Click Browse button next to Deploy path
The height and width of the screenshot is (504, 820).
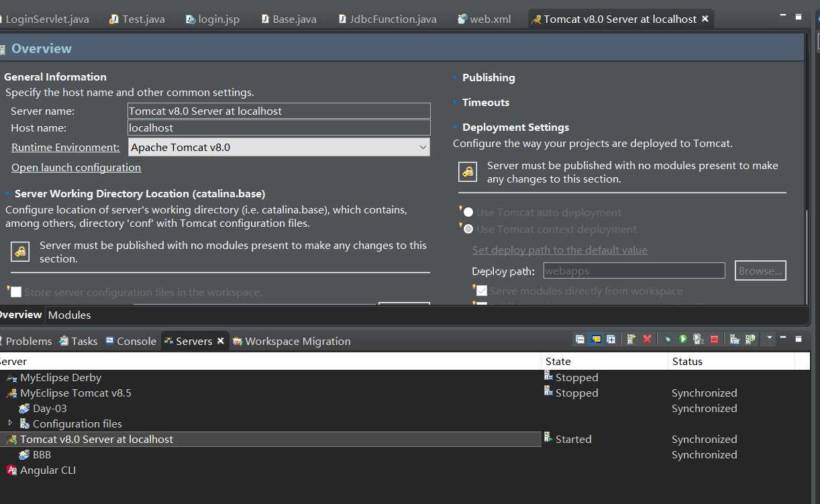click(760, 270)
